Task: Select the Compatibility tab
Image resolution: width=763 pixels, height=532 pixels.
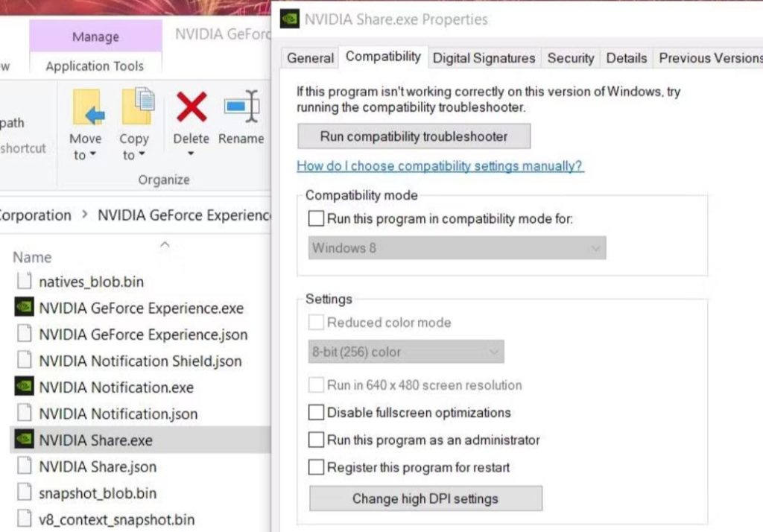Action: pos(383,57)
